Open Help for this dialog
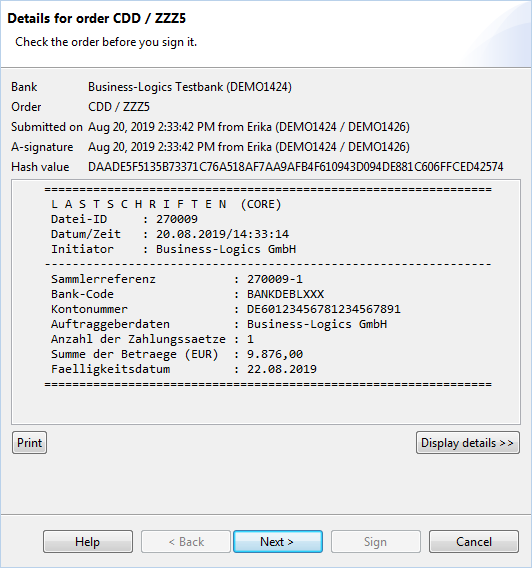This screenshot has width=532, height=568. click(x=88, y=542)
